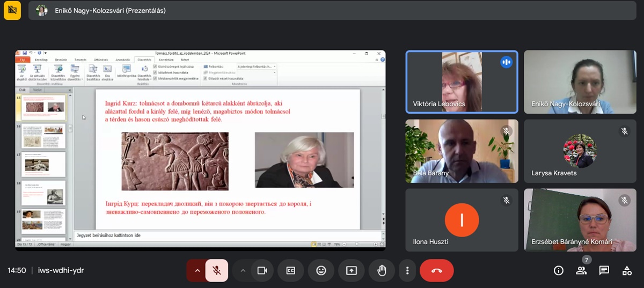
Task: Enable closed captions
Action: (291, 270)
